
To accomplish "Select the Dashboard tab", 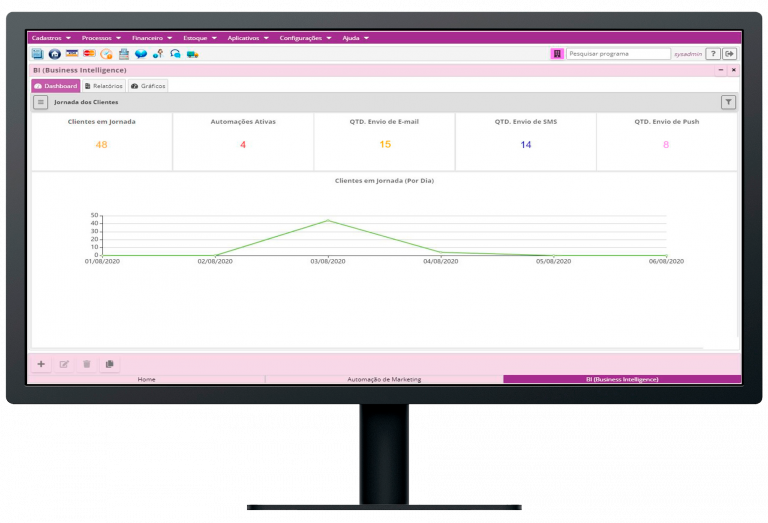I will tap(56, 86).
